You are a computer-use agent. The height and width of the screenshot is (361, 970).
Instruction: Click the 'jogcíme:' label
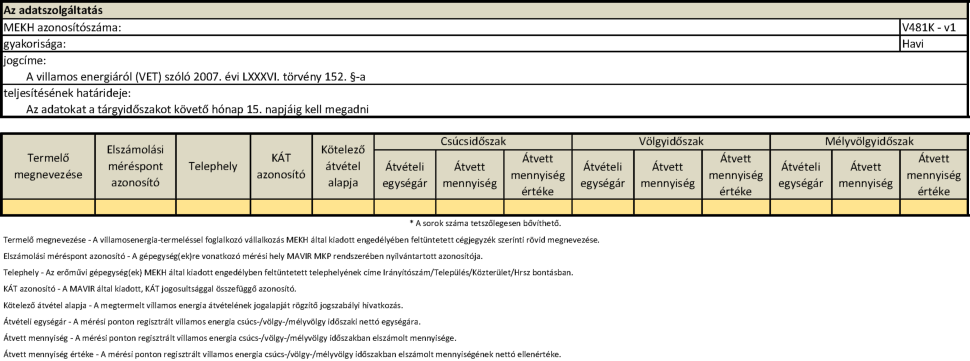point(25,61)
